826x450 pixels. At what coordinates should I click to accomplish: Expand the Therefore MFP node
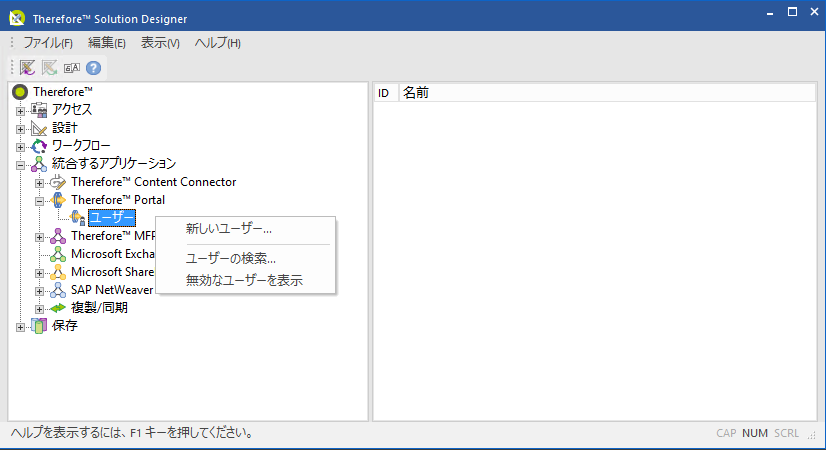point(40,237)
